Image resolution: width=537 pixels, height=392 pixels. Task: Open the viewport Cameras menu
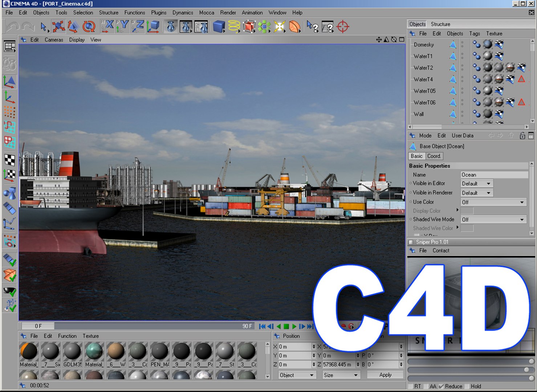click(x=54, y=40)
